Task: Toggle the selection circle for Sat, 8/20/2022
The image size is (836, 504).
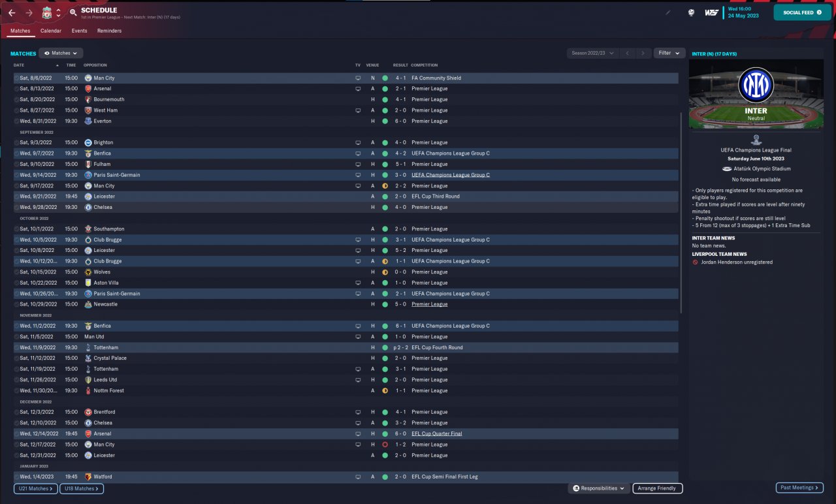Action: coord(16,100)
